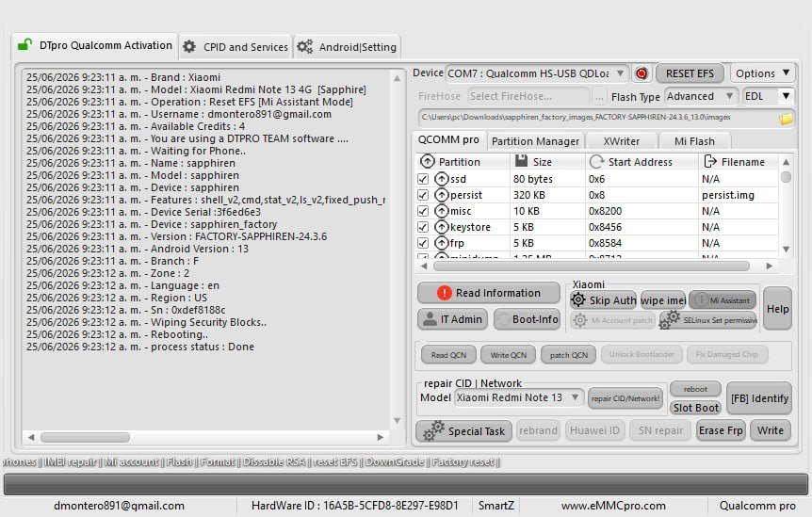Open the firmware folder with the yellow folder icon
This screenshot has height=517, width=812.
pos(785,119)
